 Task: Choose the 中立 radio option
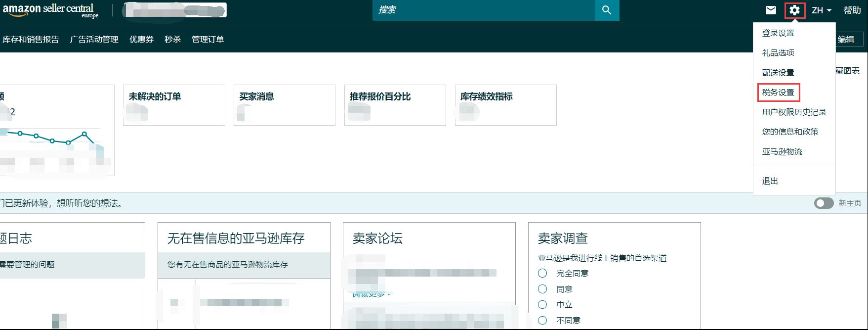tap(542, 304)
